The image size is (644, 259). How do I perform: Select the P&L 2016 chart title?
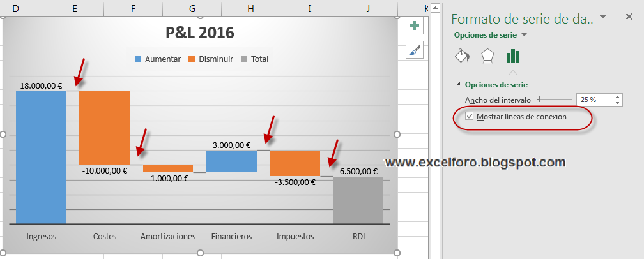click(x=199, y=33)
